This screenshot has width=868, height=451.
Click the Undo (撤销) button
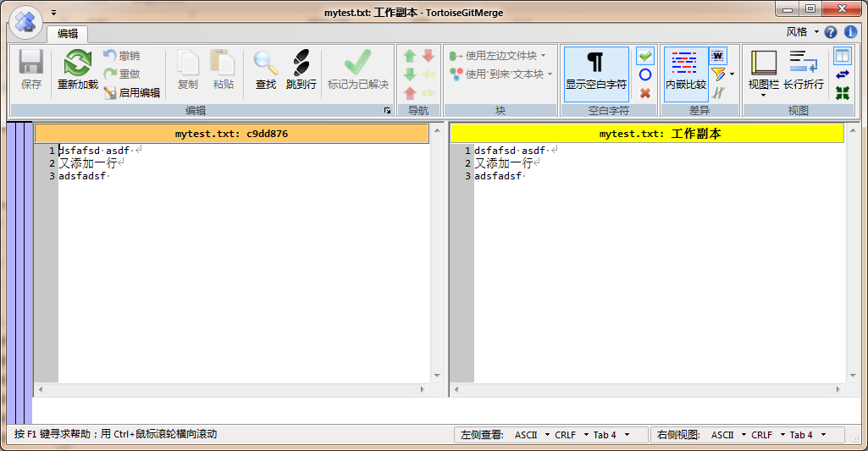122,55
